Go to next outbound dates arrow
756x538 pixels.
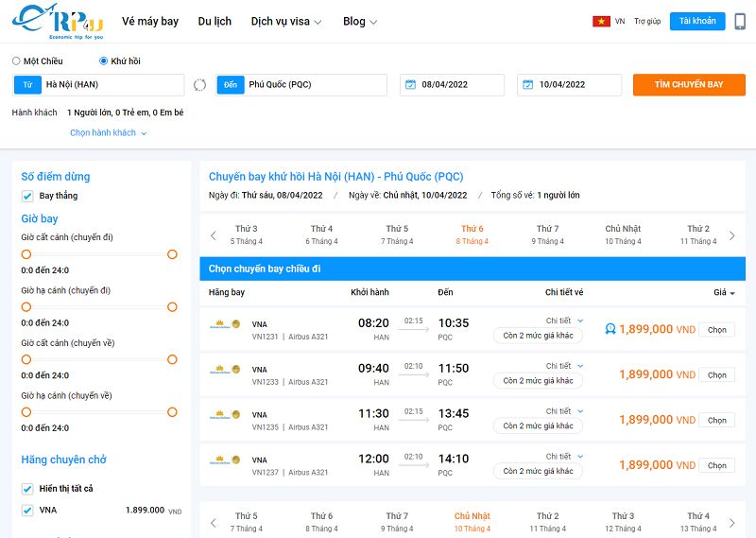[731, 235]
